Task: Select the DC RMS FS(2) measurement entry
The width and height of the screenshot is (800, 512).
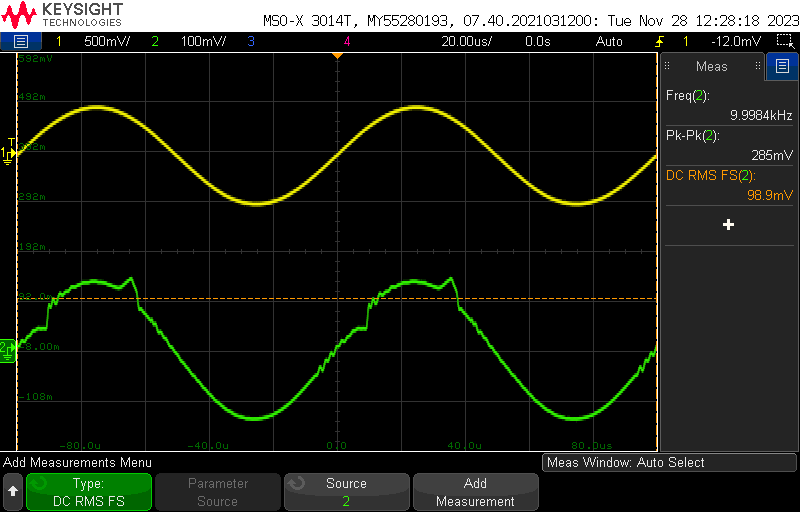Action: click(728, 185)
